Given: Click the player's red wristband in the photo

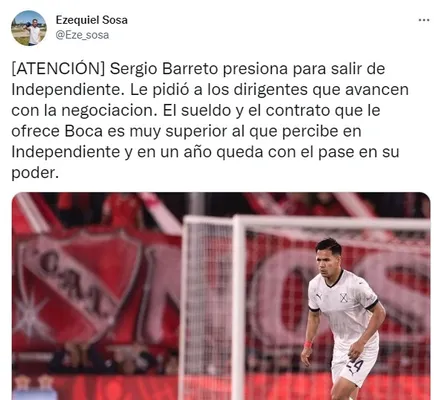Looking at the screenshot, I should point(308,344).
